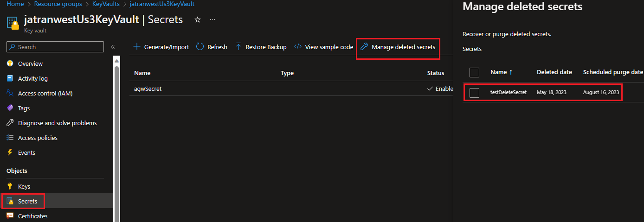The width and height of the screenshot is (644, 222).
Task: Click the Secrets icon in the sidebar
Action: pyautogui.click(x=10, y=201)
